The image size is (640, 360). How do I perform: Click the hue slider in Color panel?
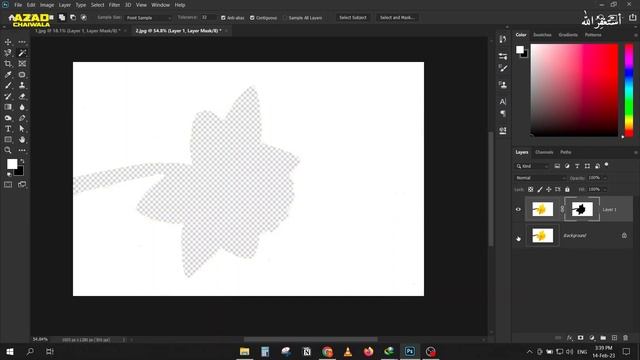[629, 90]
